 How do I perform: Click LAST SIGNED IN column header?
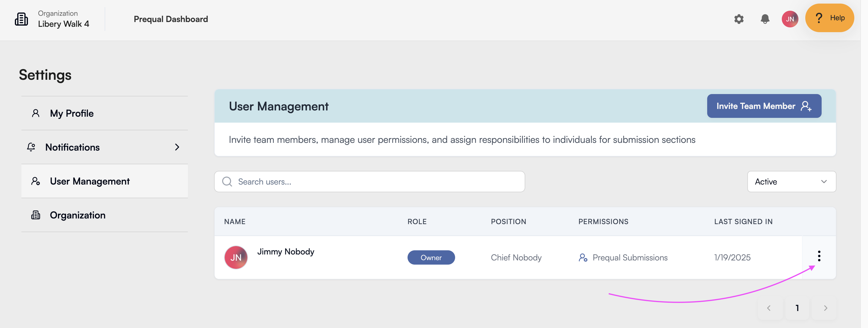[743, 222]
